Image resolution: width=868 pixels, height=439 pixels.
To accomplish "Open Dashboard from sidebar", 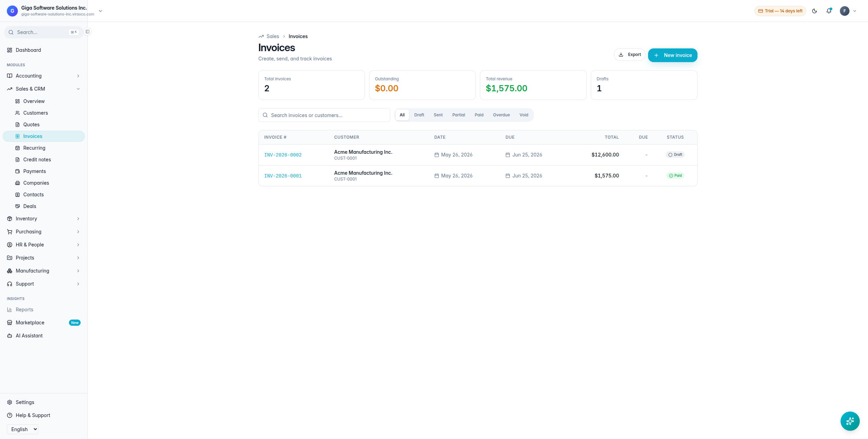I will (44, 50).
